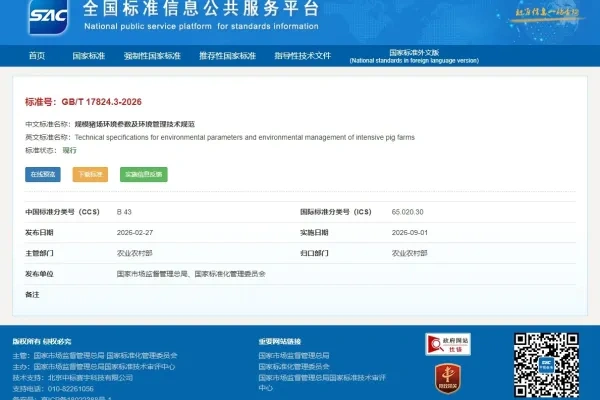Click the publish date 2026-02-27
Image resolution: width=600 pixels, height=400 pixels.
(x=135, y=233)
